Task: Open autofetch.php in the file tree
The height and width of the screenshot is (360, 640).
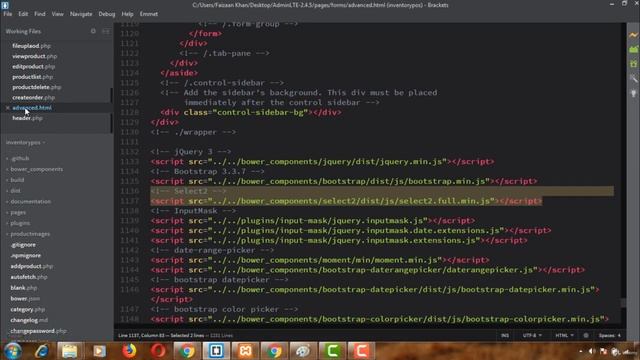Action: [x=29, y=277]
